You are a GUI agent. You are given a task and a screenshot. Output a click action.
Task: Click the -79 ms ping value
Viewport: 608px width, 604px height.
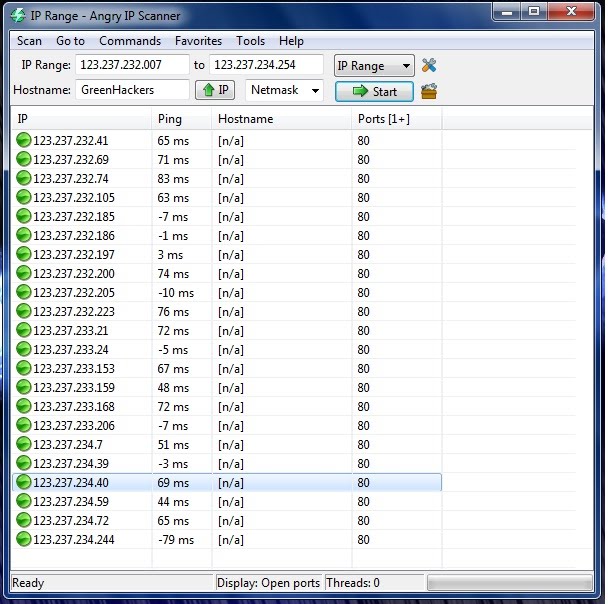pyautogui.click(x=176, y=540)
